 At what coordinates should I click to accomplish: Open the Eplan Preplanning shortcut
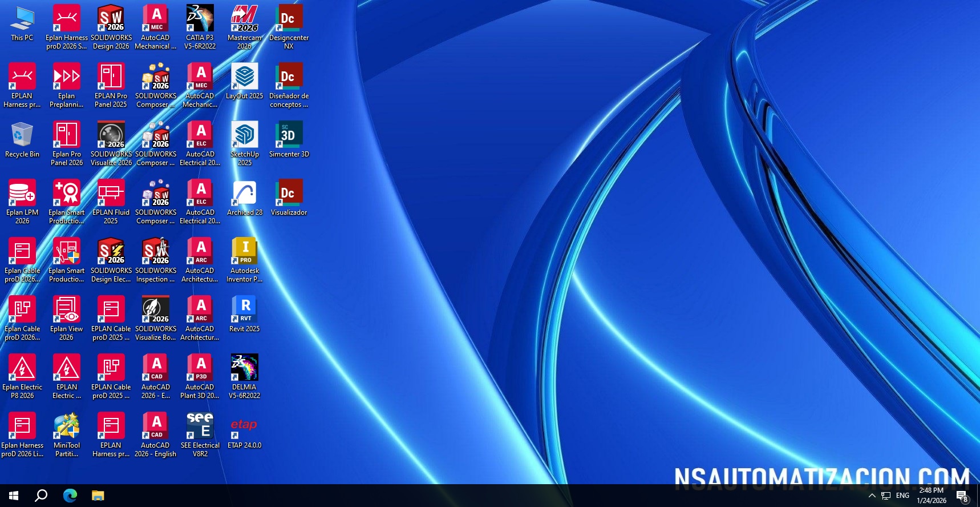coord(67,86)
